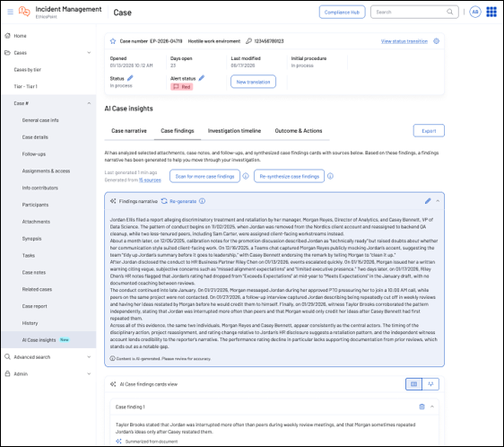The width and height of the screenshot is (504, 447).
Task: Click the Summarized from document sparkle icon
Action: (x=118, y=442)
